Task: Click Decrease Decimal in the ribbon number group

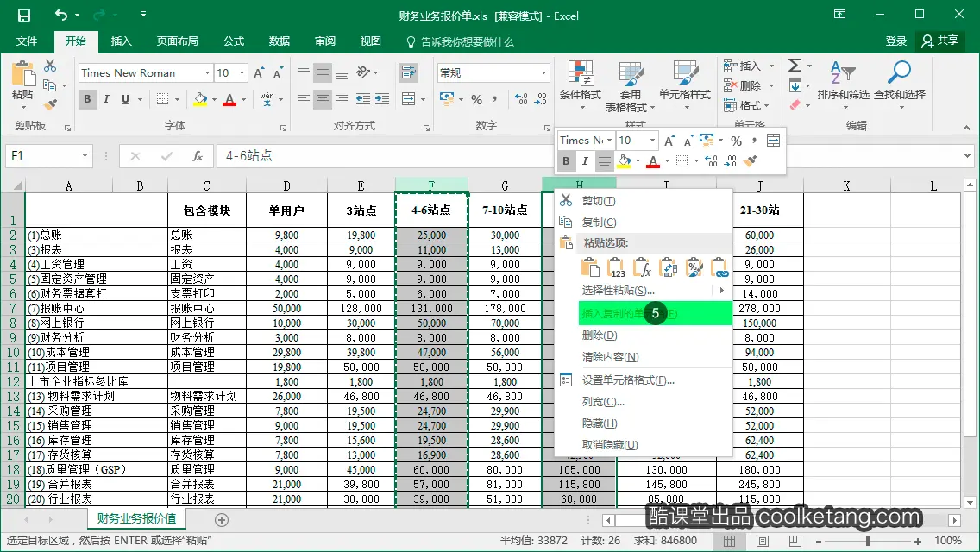Action: pyautogui.click(x=541, y=99)
